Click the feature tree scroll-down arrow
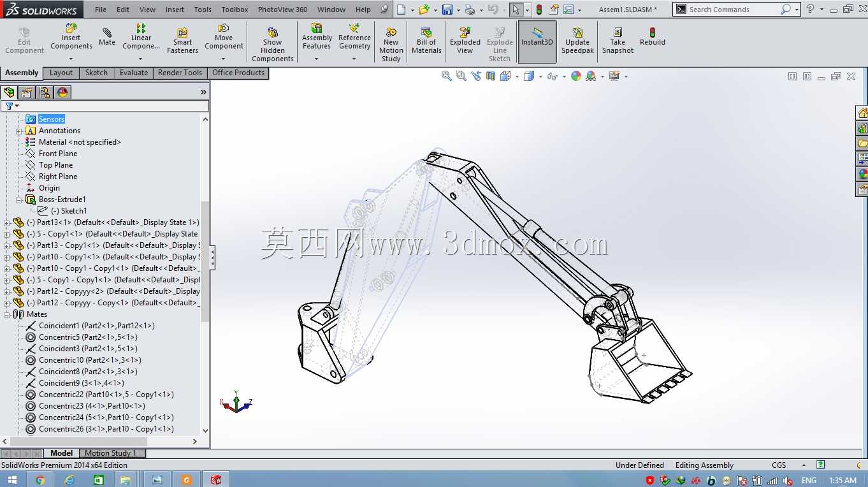Viewport: 868px width, 487px height. 205,431
